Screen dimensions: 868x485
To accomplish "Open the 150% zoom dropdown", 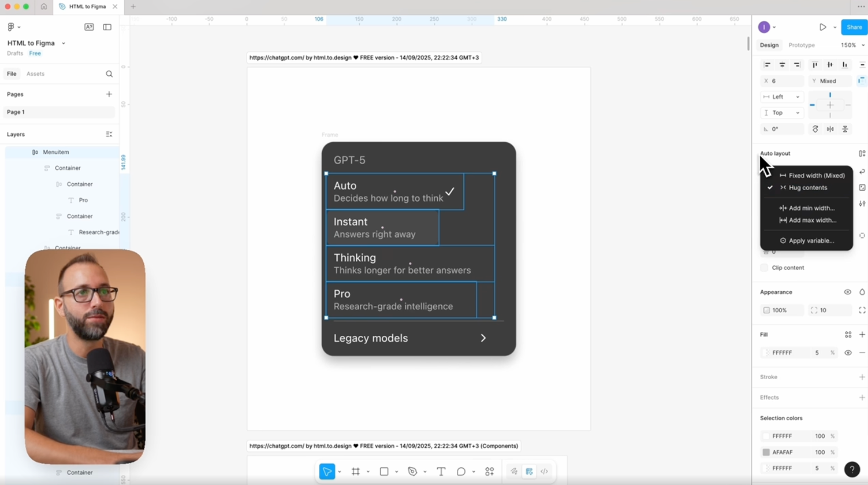I will (852, 45).
